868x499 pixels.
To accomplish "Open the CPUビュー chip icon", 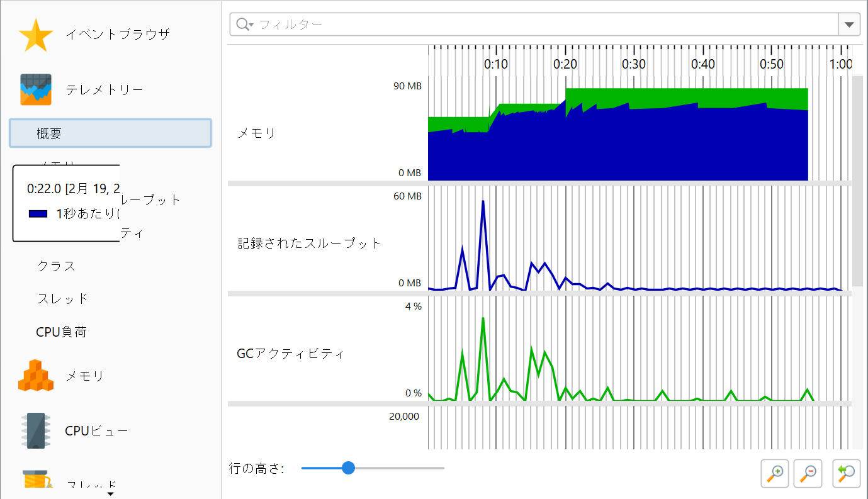I will pos(35,431).
